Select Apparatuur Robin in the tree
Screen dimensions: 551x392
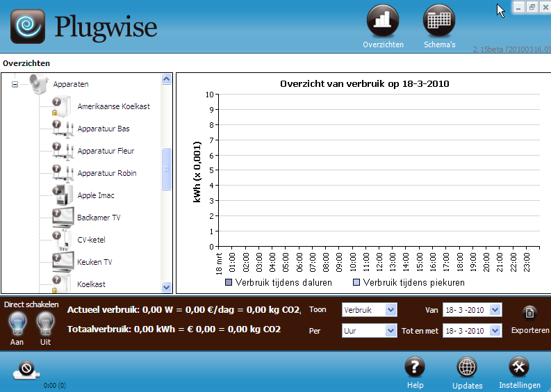[107, 173]
